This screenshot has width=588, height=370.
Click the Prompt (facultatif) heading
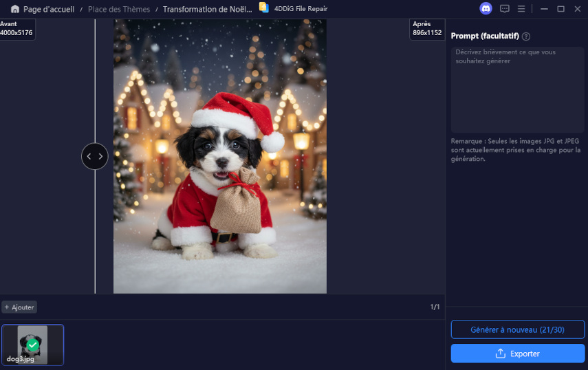pyautogui.click(x=485, y=36)
